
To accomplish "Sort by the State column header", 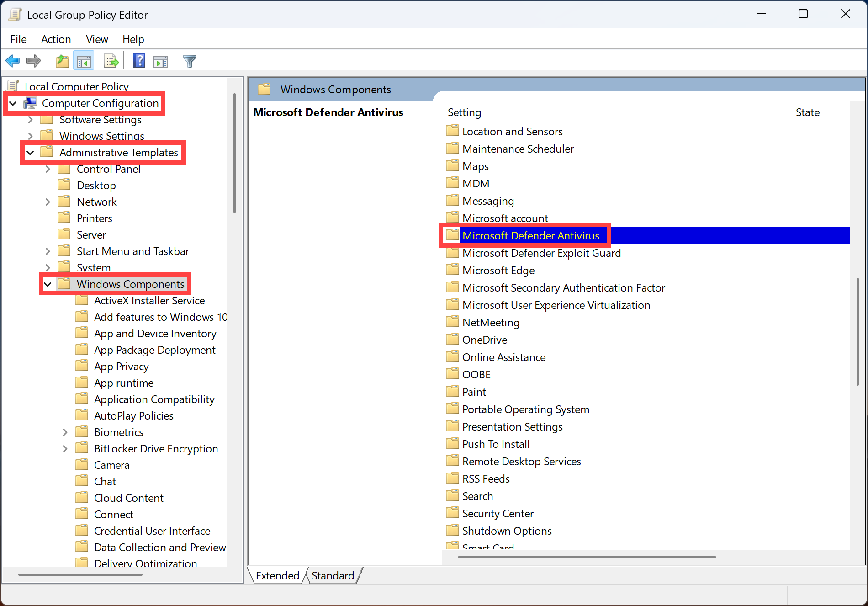I will [x=807, y=112].
